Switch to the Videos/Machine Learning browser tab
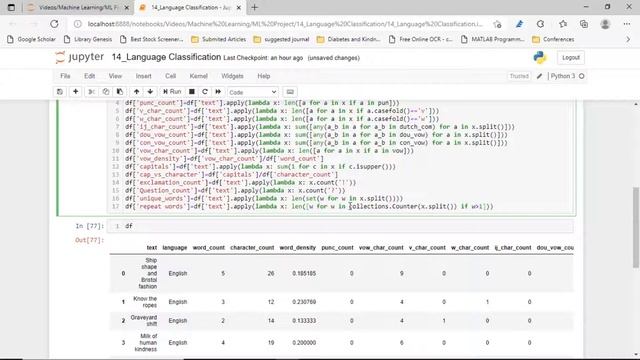The width and height of the screenshot is (640, 360). coord(78,8)
